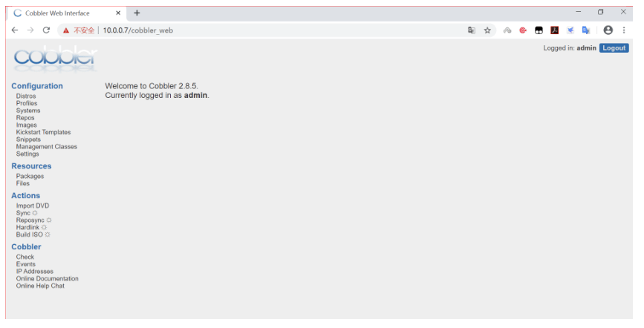Close the Cobbler Web Interface tab
Viewport: 644px width, 328px height.
tap(118, 13)
